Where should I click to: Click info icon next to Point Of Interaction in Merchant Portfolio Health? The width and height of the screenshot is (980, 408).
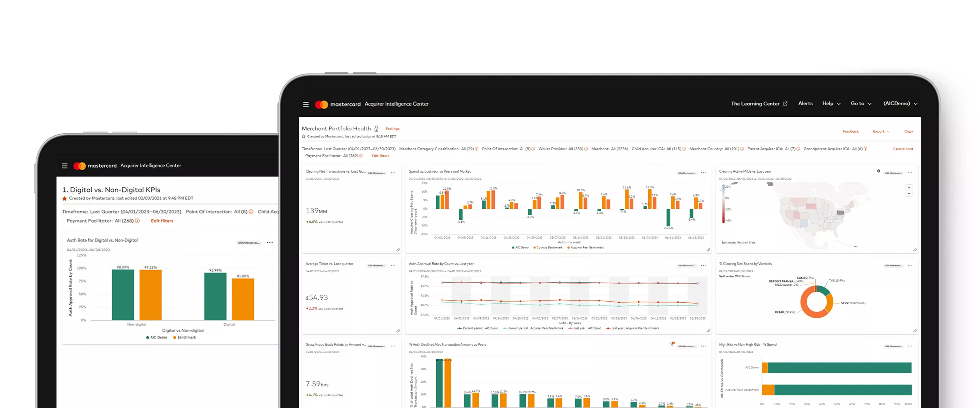[533, 149]
